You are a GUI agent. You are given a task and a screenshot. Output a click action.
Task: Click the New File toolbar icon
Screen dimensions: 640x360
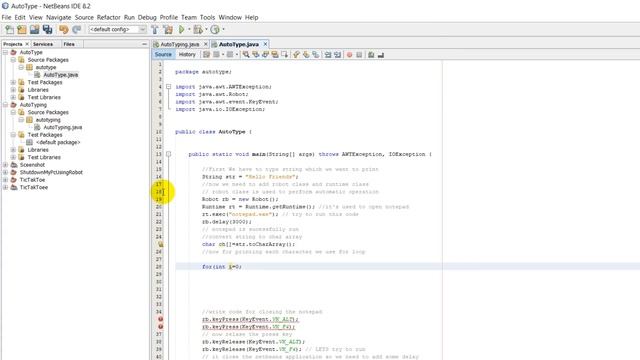[x=9, y=29]
